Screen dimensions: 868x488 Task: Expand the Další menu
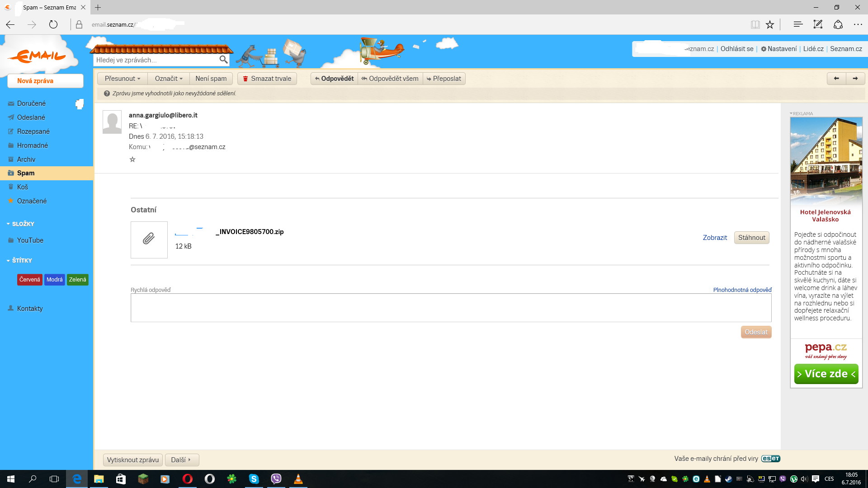[x=181, y=460]
